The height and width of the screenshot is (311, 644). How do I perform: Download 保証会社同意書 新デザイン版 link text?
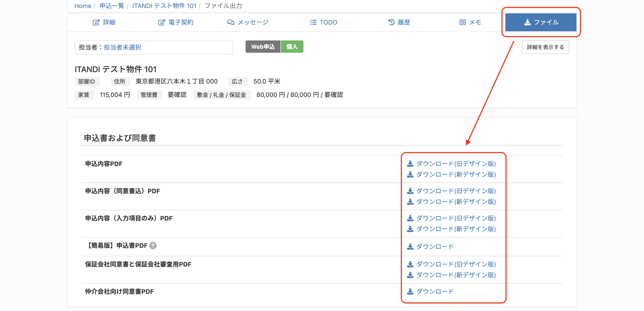(456, 275)
